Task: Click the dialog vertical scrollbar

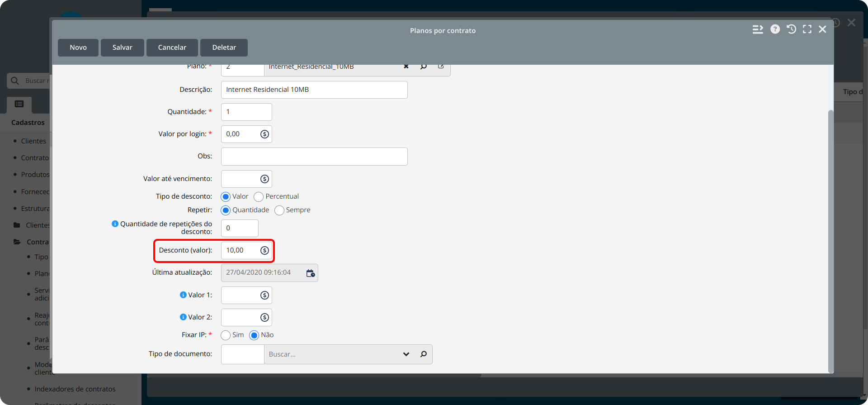Action: (x=830, y=241)
